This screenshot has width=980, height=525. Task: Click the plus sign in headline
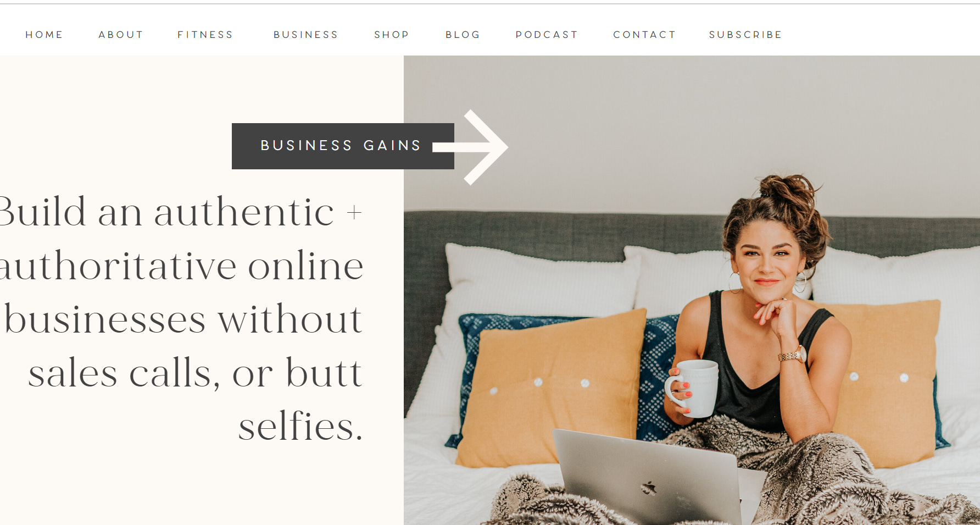[354, 212]
